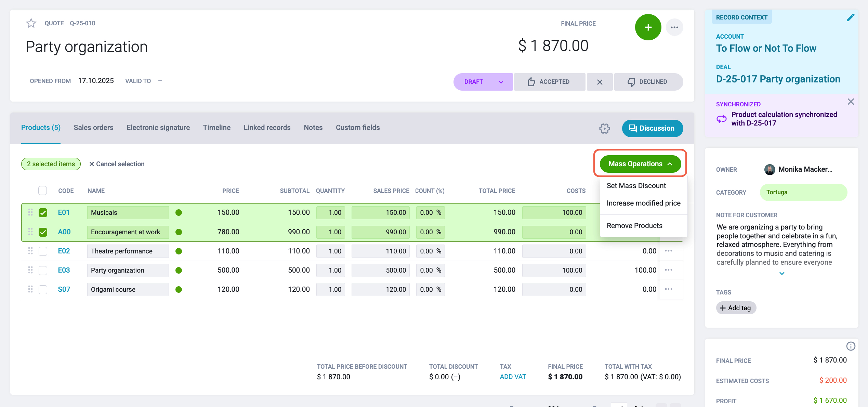Screen dimensions: 868x407
Task: Collapse the Mass Operations dropdown
Action: [x=640, y=164]
